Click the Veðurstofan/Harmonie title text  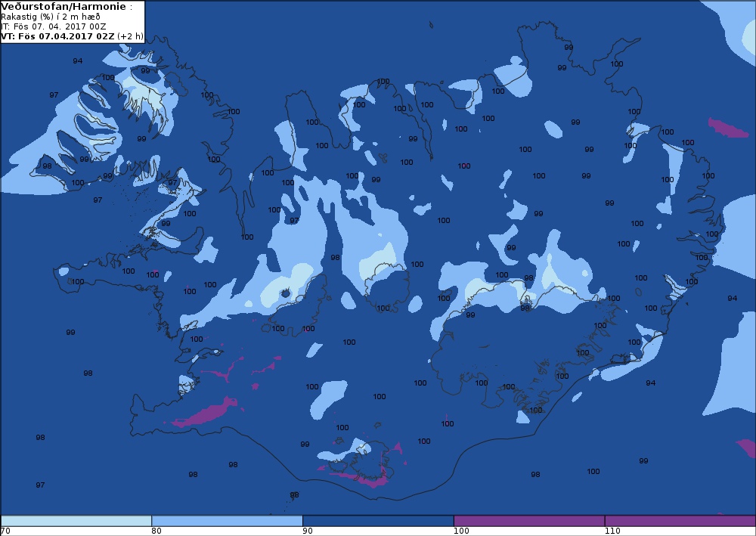point(64,7)
